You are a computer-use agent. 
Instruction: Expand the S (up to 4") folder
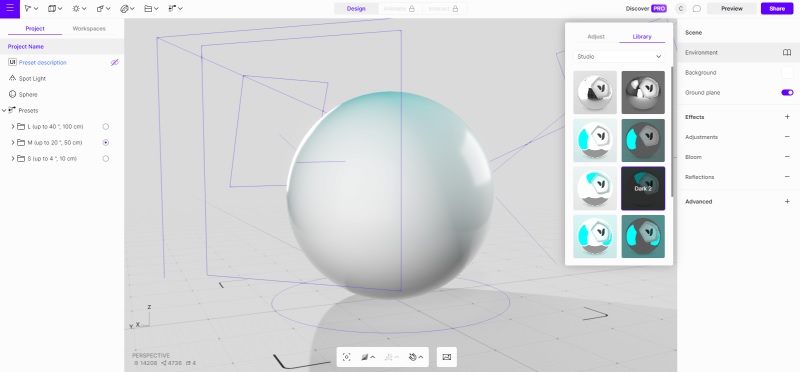(x=13, y=159)
